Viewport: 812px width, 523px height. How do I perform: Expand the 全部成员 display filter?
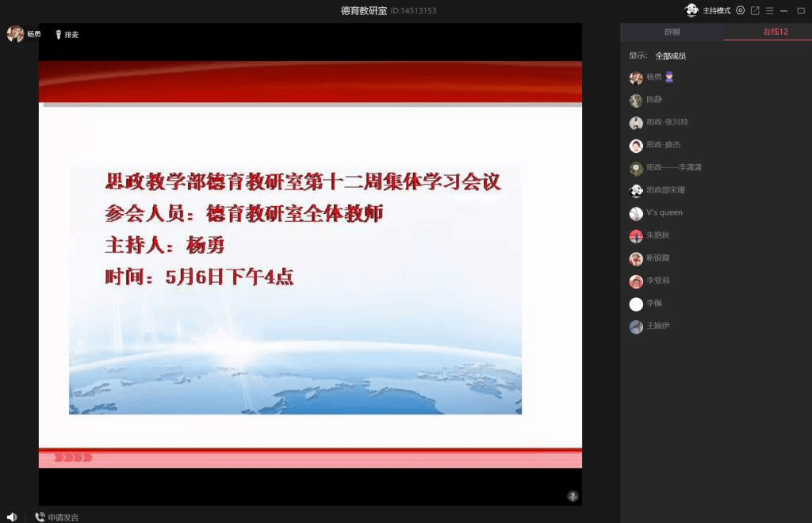point(670,56)
